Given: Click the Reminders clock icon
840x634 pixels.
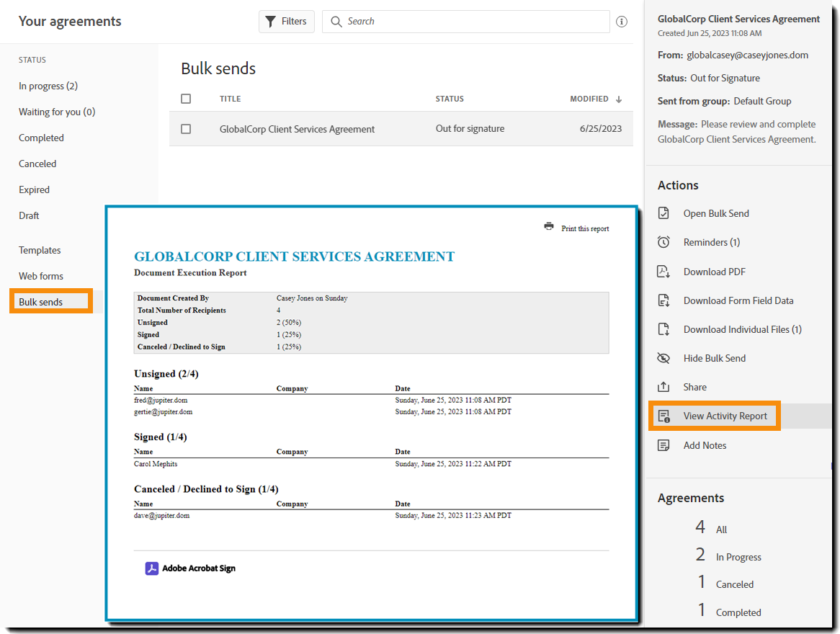Looking at the screenshot, I should (x=663, y=242).
